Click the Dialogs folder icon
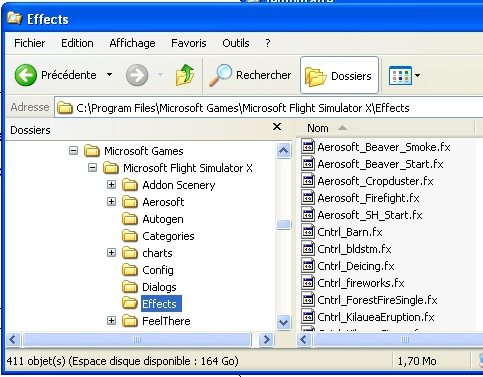The image size is (483, 377). pyautogui.click(x=130, y=287)
